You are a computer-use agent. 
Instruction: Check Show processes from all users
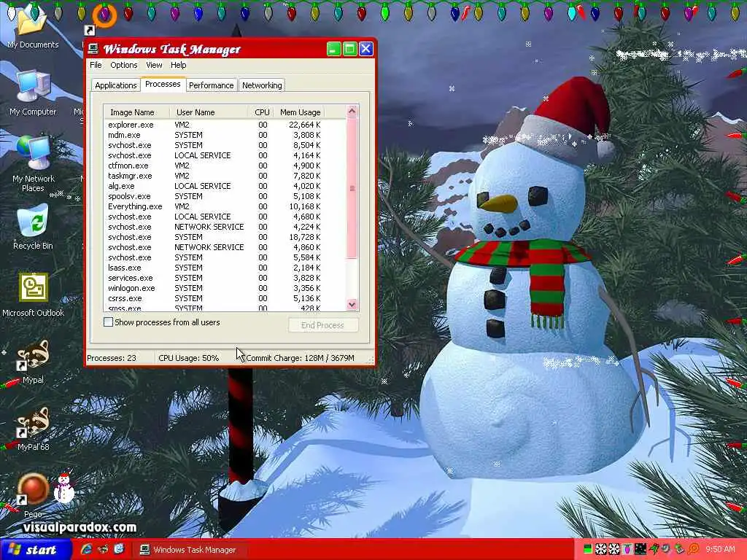[108, 322]
